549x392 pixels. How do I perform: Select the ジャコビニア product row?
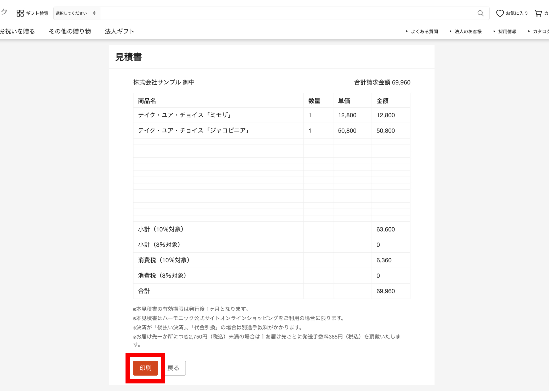193,131
